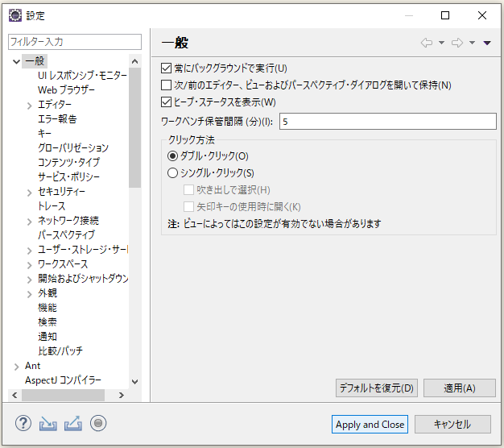
Task: Go forward with the right arrow icon
Action: click(x=456, y=43)
